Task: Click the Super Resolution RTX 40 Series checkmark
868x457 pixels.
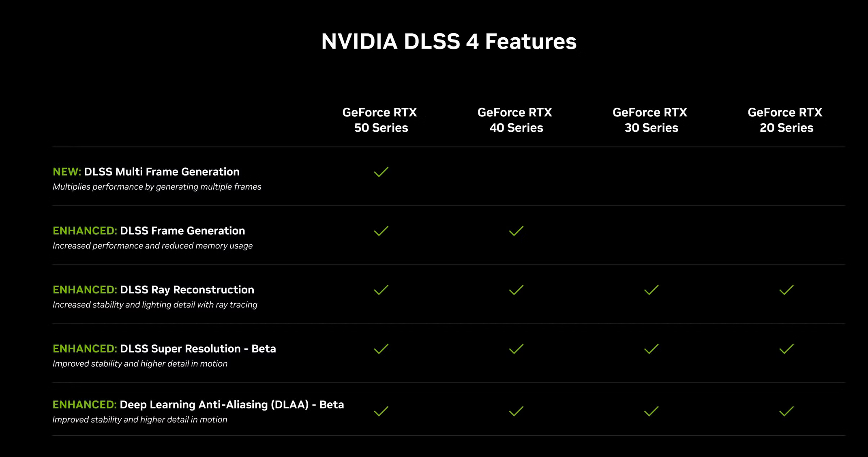Action: click(x=516, y=349)
